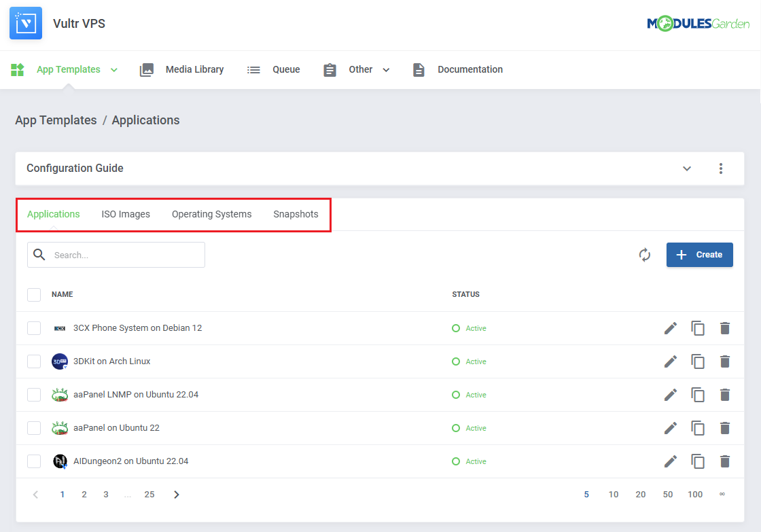
Task: Click the AIDungeon2 app logo
Action: click(x=60, y=461)
